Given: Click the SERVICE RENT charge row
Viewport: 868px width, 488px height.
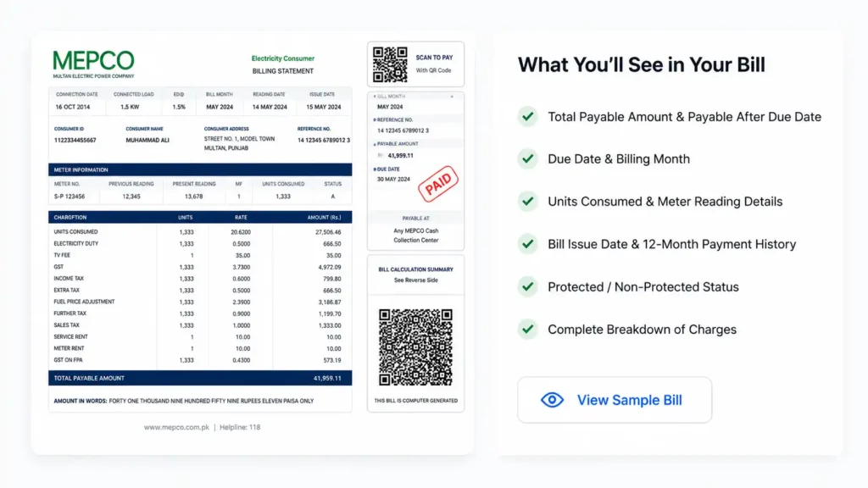Looking at the screenshot, I should pos(200,337).
